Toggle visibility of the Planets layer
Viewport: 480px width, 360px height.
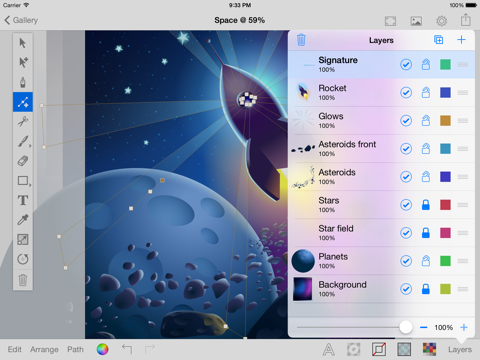(406, 261)
